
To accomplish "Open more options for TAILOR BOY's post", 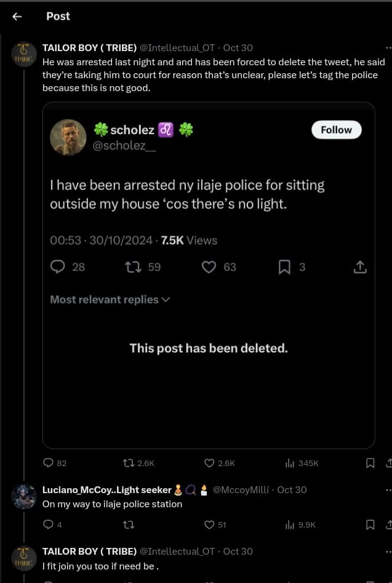I will 388,48.
